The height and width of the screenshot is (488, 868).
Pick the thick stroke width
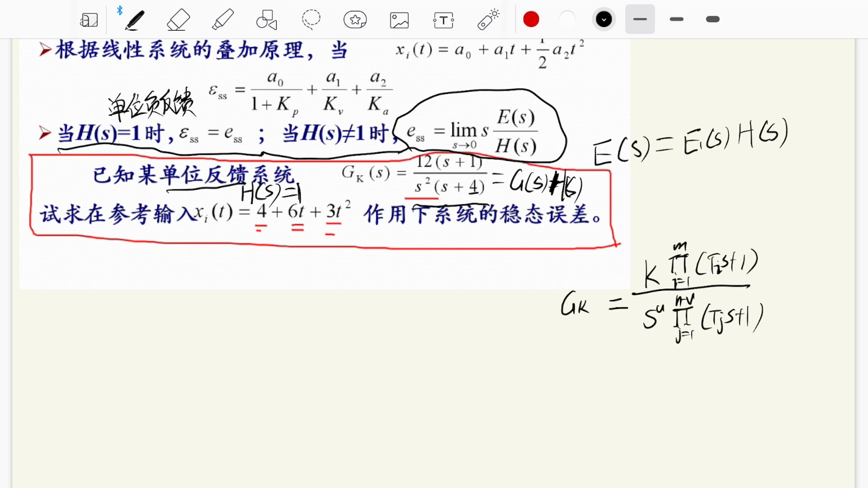712,19
